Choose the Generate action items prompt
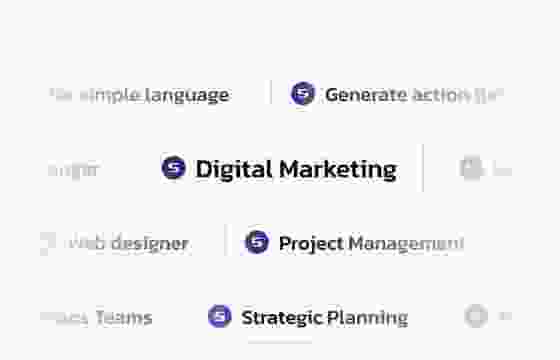This screenshot has height=360, width=560. (414, 95)
